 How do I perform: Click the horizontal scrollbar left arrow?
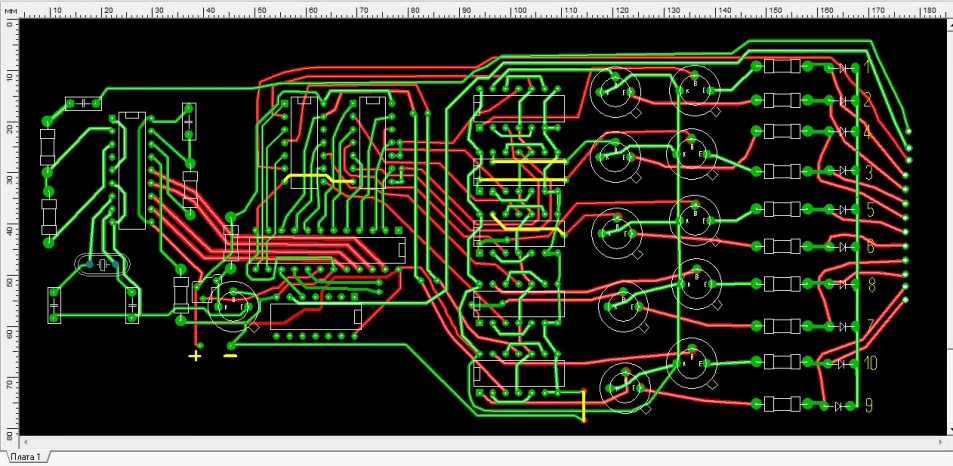click(26, 442)
